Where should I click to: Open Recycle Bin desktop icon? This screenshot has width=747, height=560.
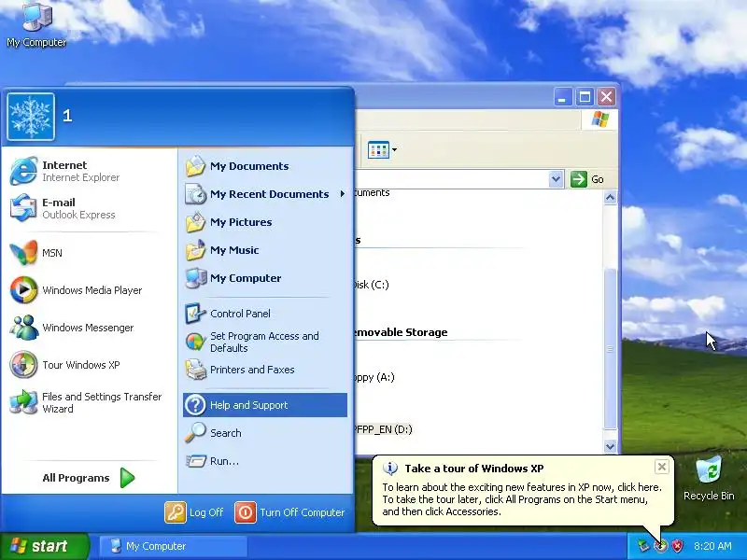709,479
